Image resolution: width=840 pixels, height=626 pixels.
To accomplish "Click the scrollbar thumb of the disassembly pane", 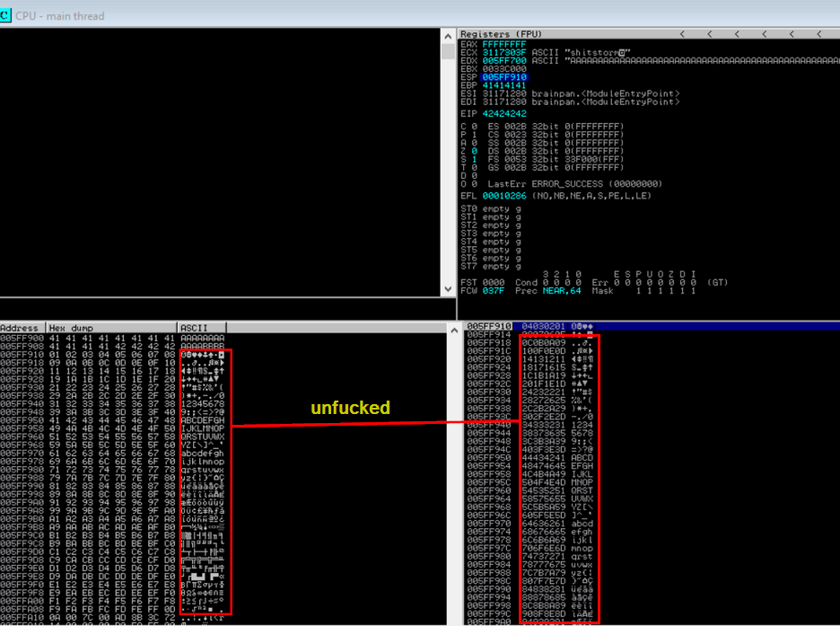I will pos(449,52).
